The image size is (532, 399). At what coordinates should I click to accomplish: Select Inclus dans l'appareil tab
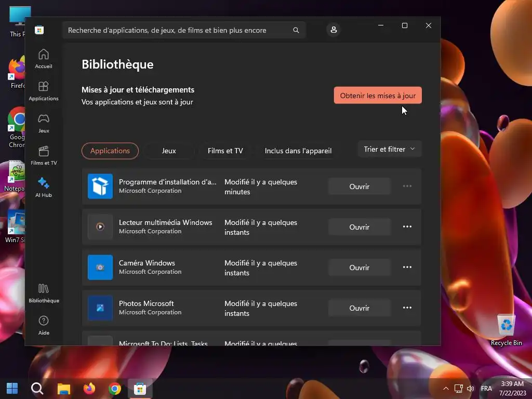point(298,151)
